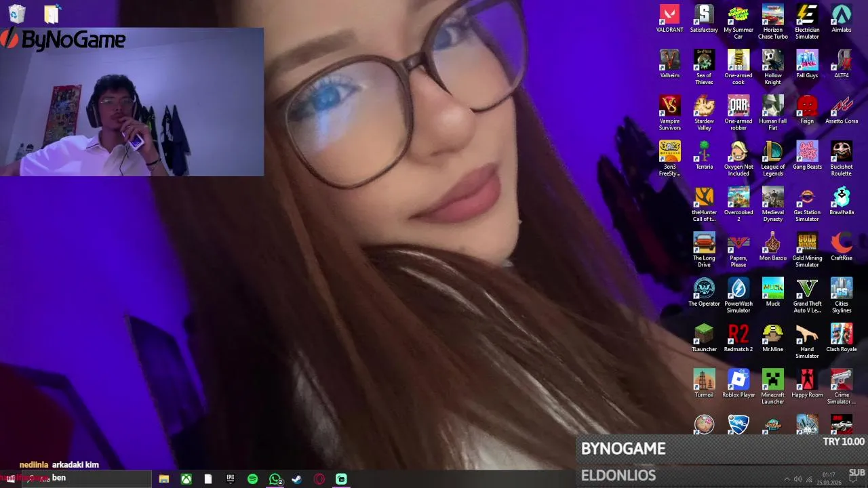This screenshot has width=868, height=488.
Task: Open the VALORANT desktop shortcut
Action: pos(669,18)
